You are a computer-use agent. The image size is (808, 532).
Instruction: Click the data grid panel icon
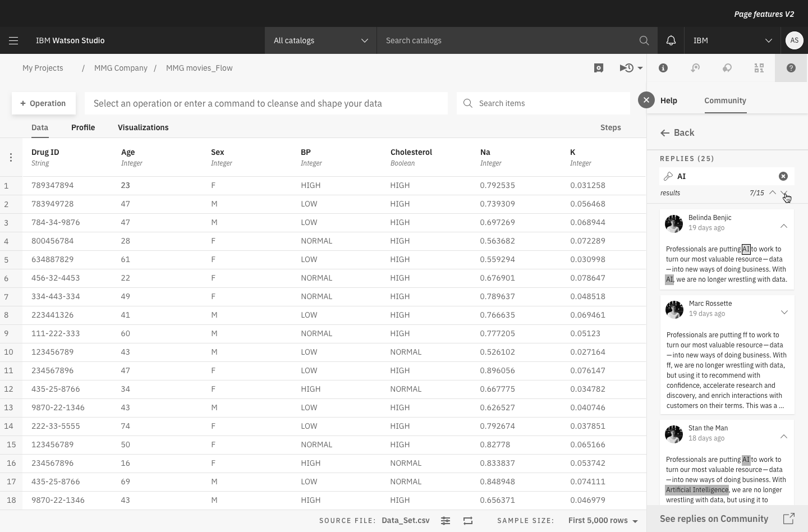point(759,68)
